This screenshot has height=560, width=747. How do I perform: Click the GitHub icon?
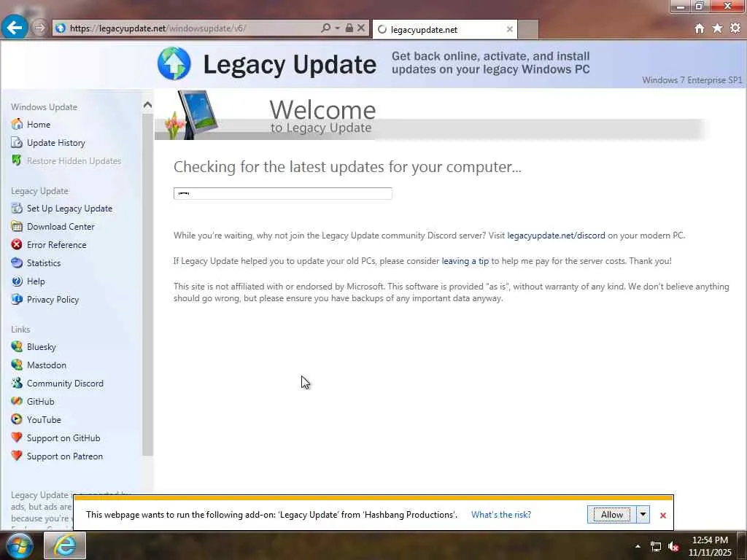click(17, 401)
